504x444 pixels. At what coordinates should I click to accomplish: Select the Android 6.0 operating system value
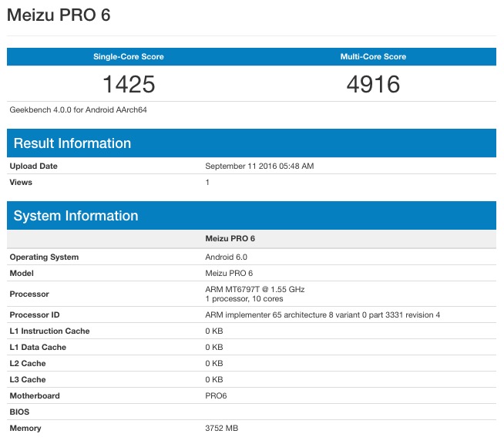coord(226,257)
